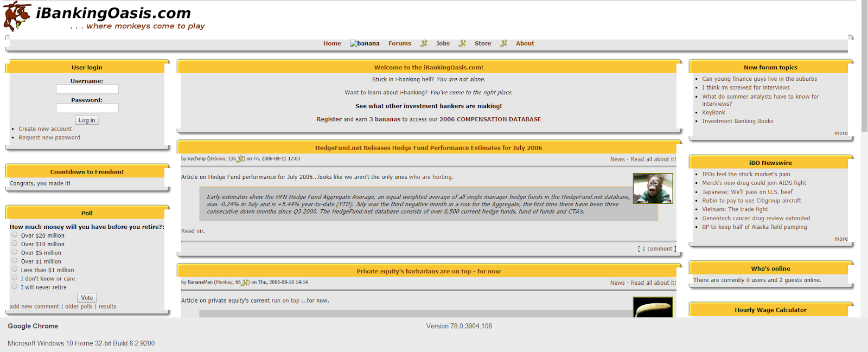Open Genentech cancer drug review story
868x352 pixels.
[x=756, y=219]
